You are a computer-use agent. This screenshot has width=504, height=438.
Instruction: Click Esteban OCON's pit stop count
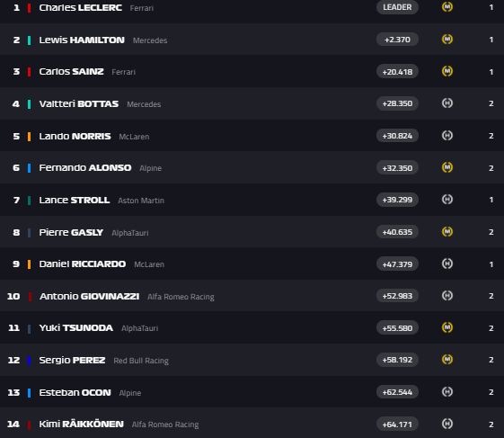pos(491,392)
